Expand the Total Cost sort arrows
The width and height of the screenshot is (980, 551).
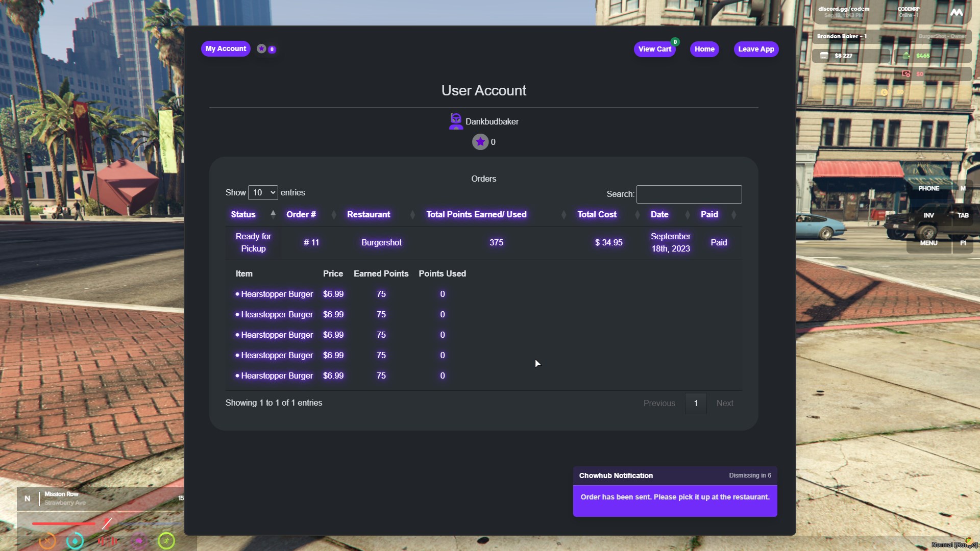coord(636,215)
